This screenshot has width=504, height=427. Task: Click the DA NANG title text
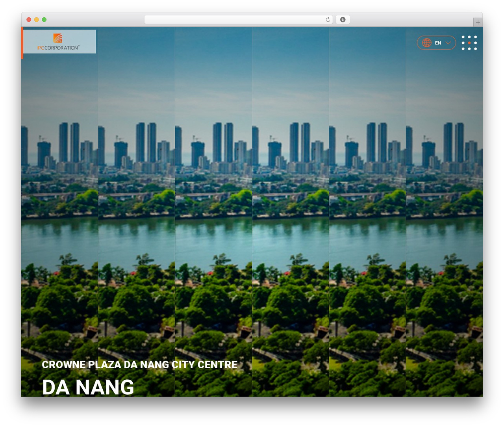pos(88,387)
